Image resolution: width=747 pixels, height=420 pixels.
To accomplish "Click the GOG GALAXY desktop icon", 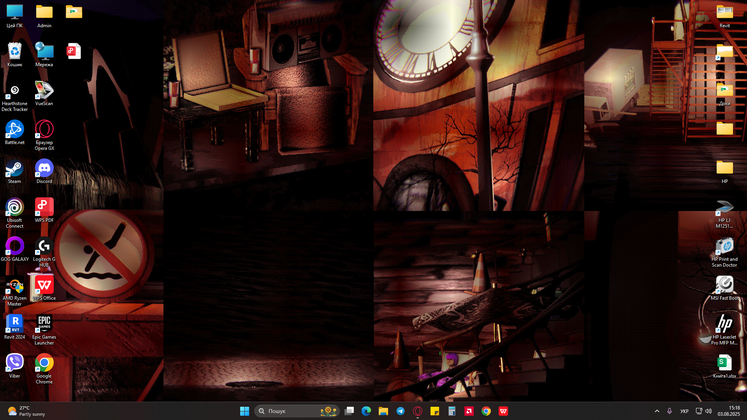I will click(x=14, y=250).
